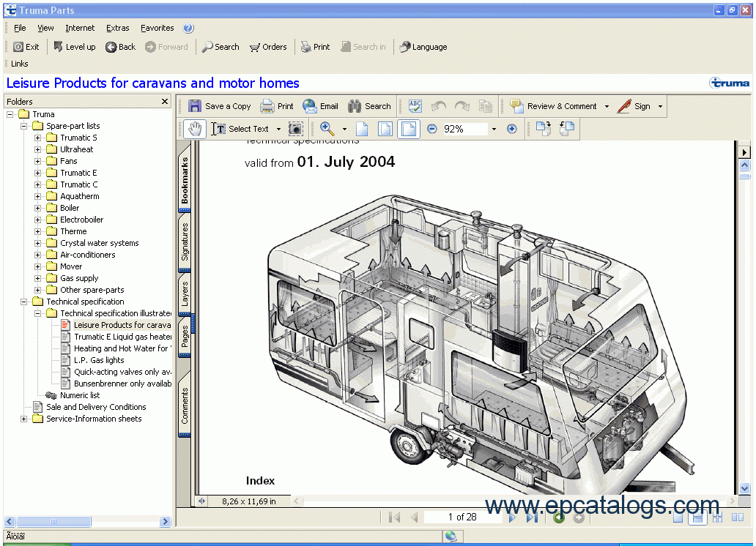
Task: Go to previous view green arrow
Action: click(559, 517)
